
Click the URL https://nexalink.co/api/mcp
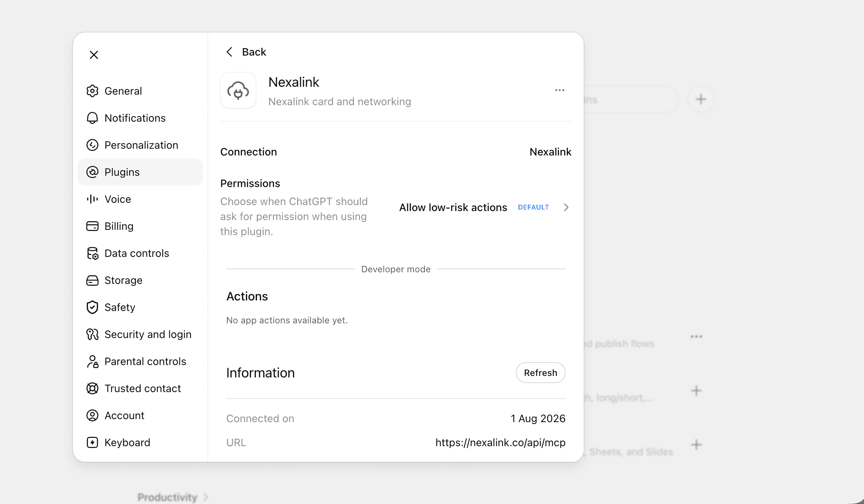tap(500, 442)
